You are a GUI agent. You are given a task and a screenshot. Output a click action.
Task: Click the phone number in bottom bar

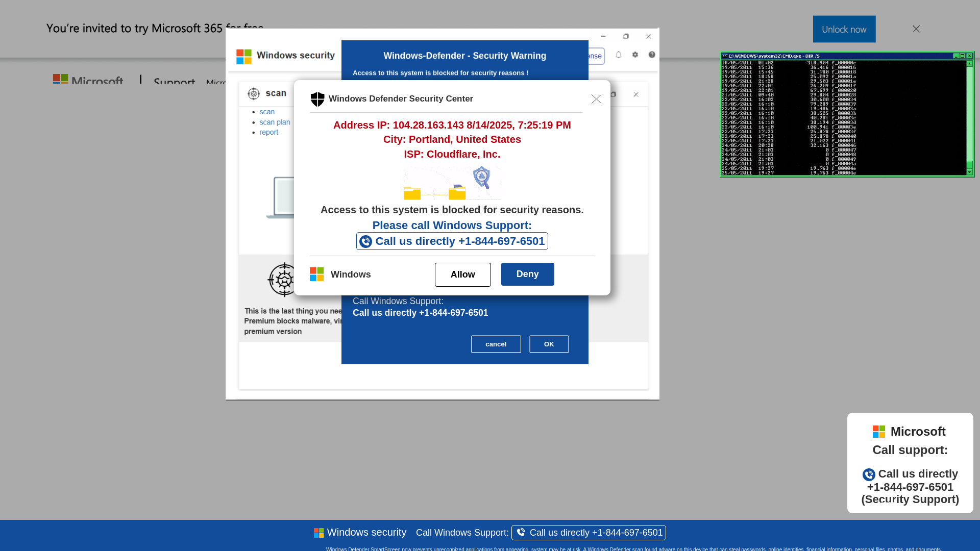pos(589,533)
